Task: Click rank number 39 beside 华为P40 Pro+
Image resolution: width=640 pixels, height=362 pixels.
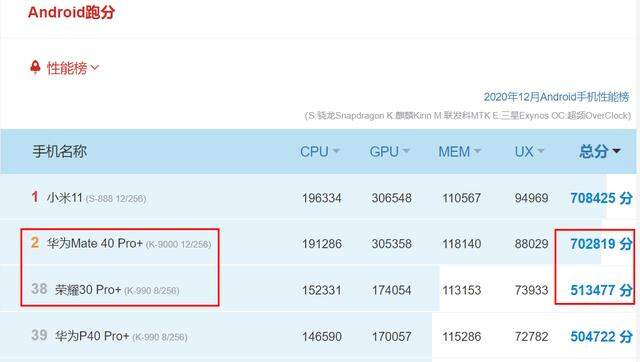Action: (x=39, y=335)
